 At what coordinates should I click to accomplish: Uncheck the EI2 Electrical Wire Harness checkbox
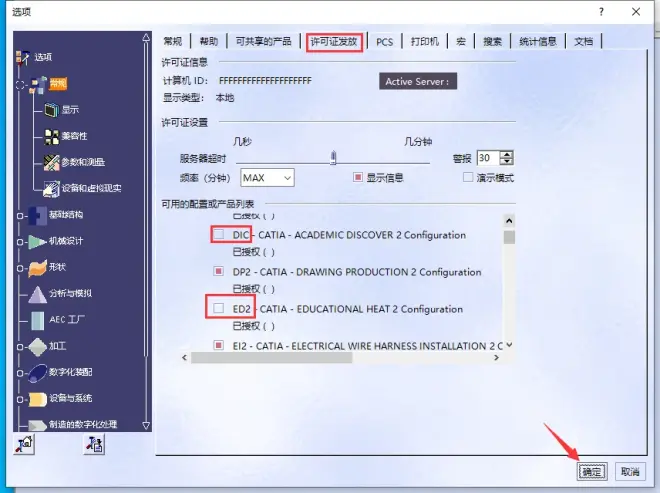click(x=218, y=345)
